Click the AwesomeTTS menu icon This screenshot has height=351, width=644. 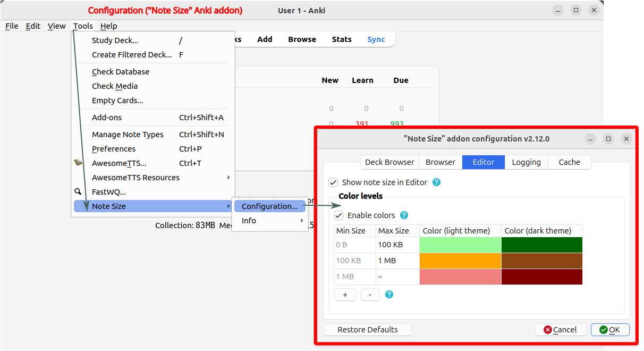[x=78, y=163]
